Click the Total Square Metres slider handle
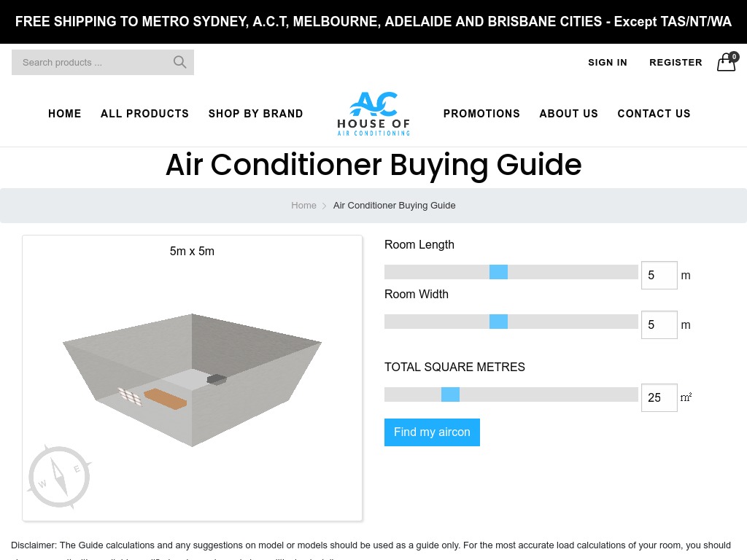 (450, 394)
